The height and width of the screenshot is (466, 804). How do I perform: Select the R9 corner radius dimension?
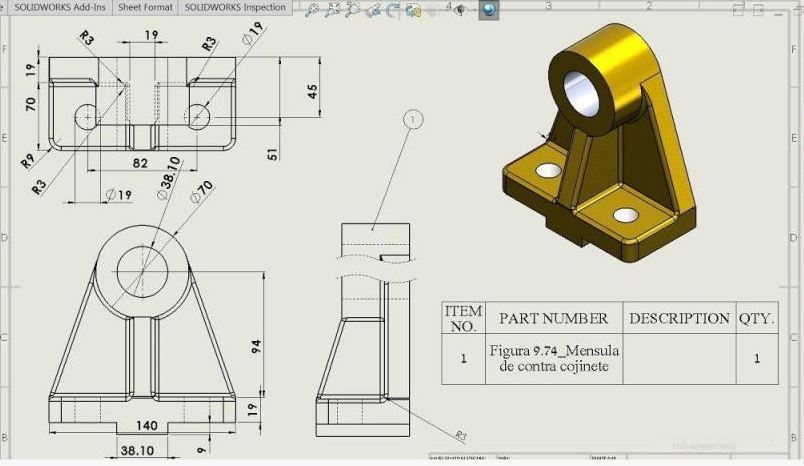point(28,161)
